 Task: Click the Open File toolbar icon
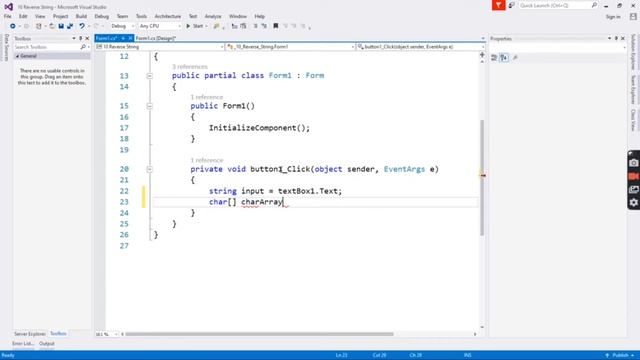tap(51, 26)
